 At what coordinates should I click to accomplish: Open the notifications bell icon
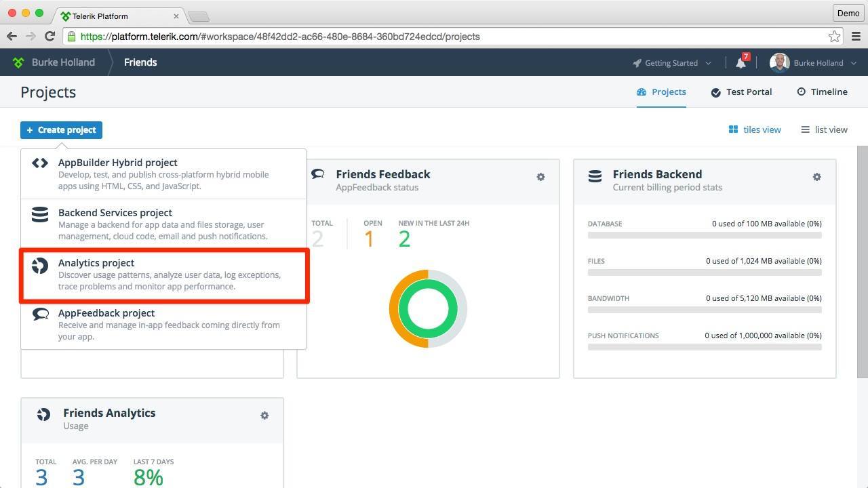point(741,63)
